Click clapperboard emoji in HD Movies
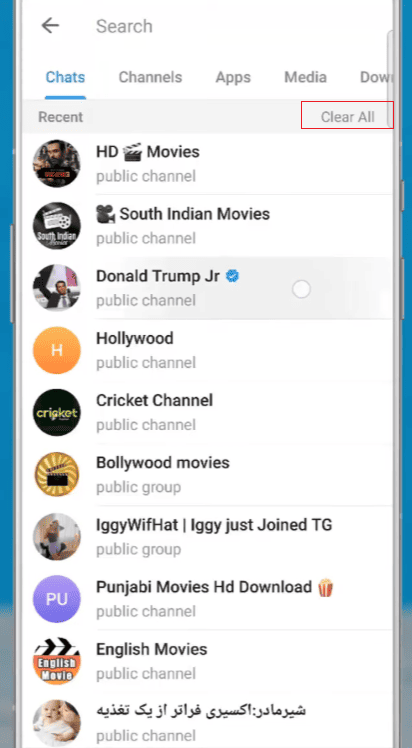 (x=133, y=153)
